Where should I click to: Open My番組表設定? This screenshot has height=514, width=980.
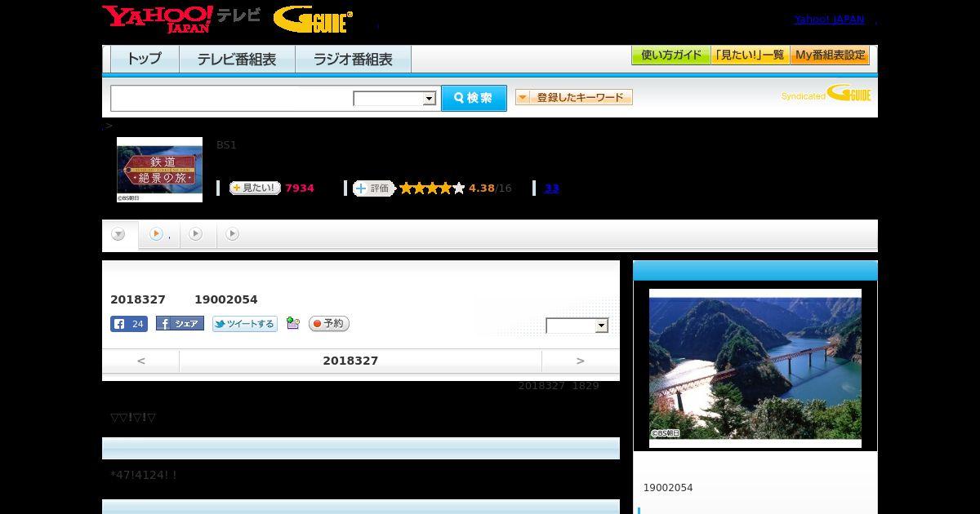pyautogui.click(x=830, y=55)
